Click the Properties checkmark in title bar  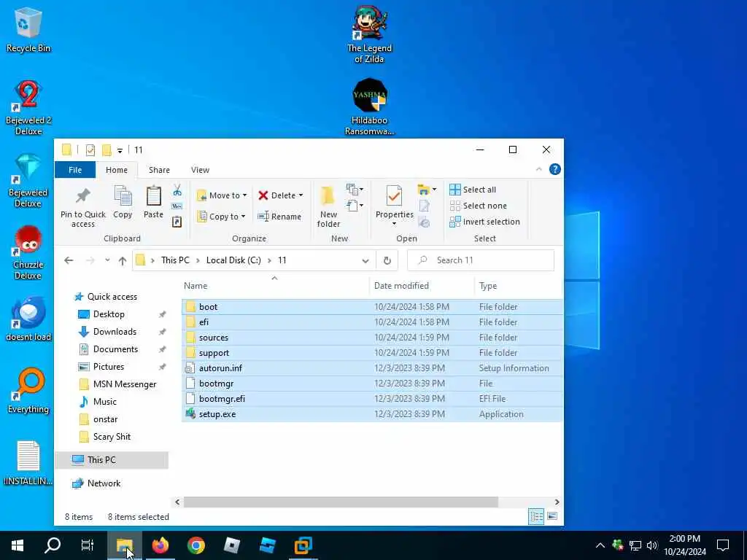90,150
